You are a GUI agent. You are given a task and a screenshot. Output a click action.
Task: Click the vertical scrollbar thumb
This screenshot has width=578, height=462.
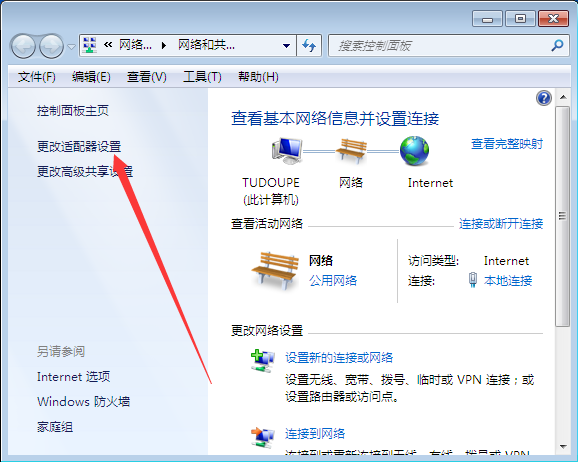click(563, 216)
